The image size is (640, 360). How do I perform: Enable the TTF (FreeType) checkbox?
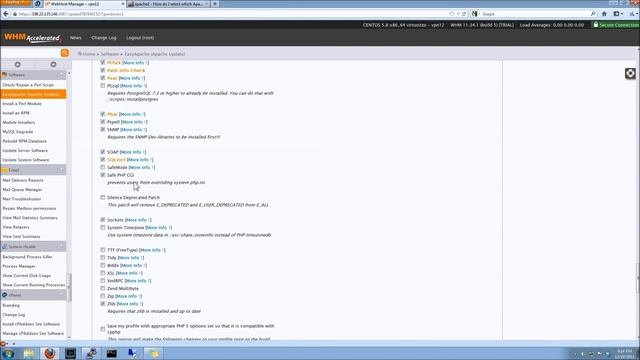click(x=103, y=250)
